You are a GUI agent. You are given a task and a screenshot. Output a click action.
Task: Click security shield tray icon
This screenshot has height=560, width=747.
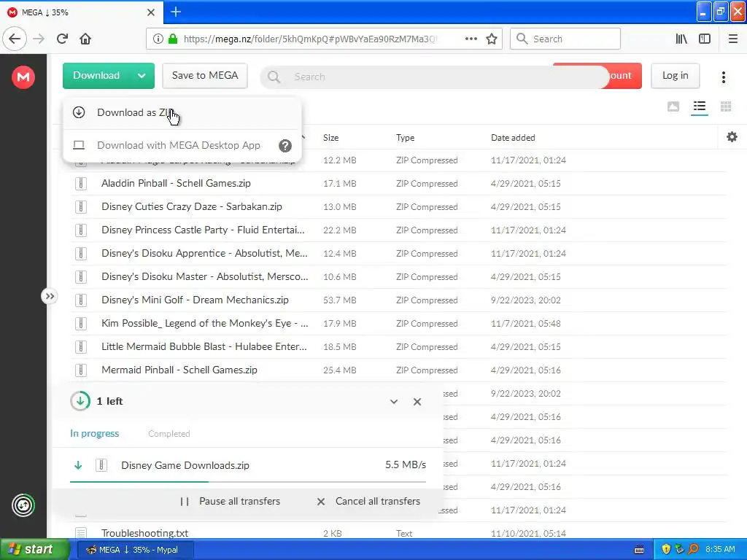tap(666, 549)
